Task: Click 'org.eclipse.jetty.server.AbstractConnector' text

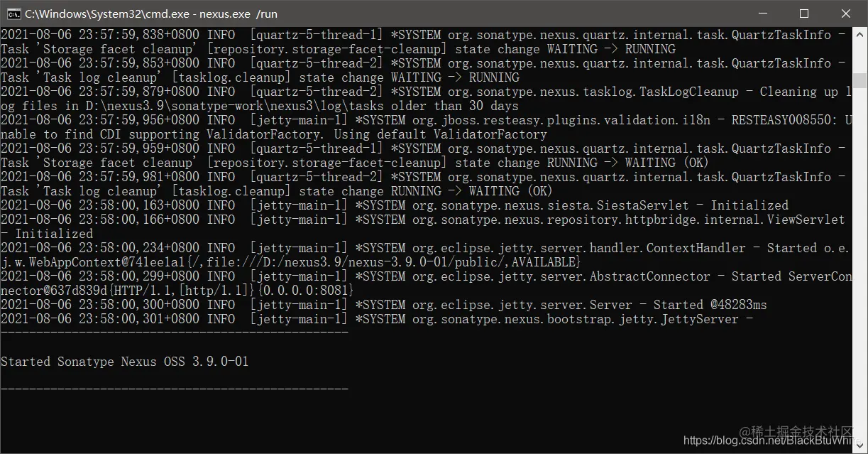Action: (561, 276)
